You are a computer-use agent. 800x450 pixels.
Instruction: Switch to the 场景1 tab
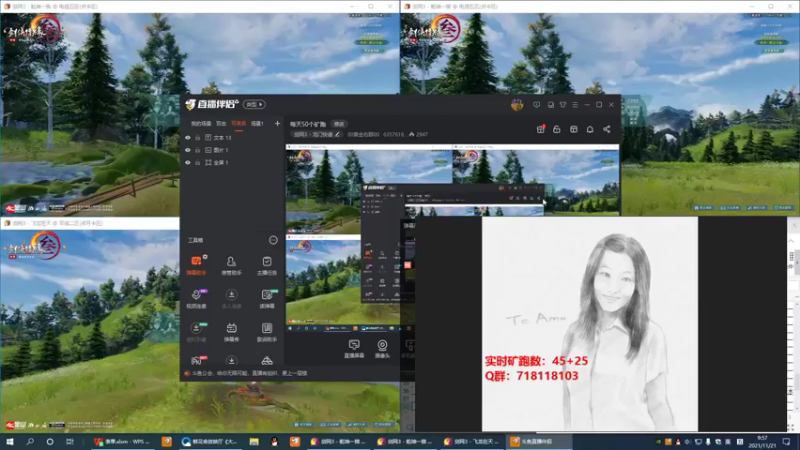point(257,123)
